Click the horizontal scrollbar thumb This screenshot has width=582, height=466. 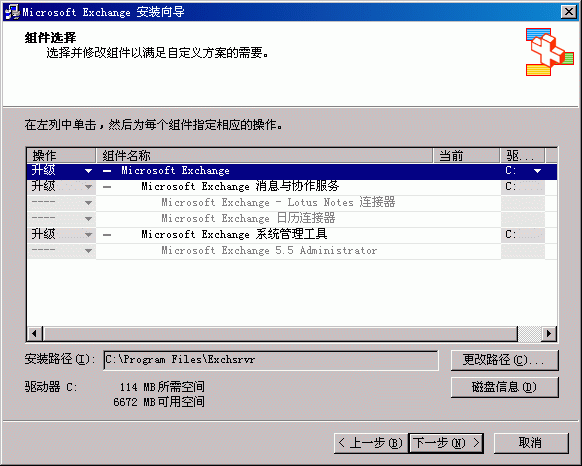pos(280,333)
